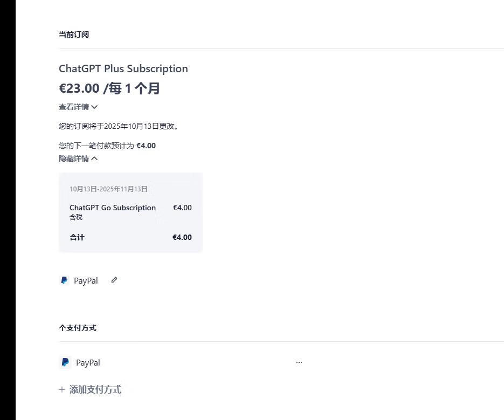Click the PayPal label beside the edit pencil
The width and height of the screenshot is (504, 420).
click(x=86, y=280)
